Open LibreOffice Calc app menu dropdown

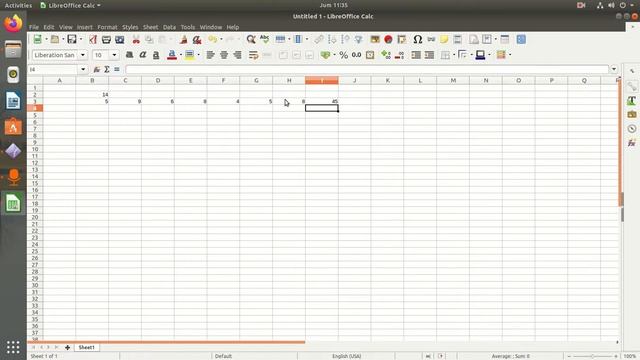(71, 5)
